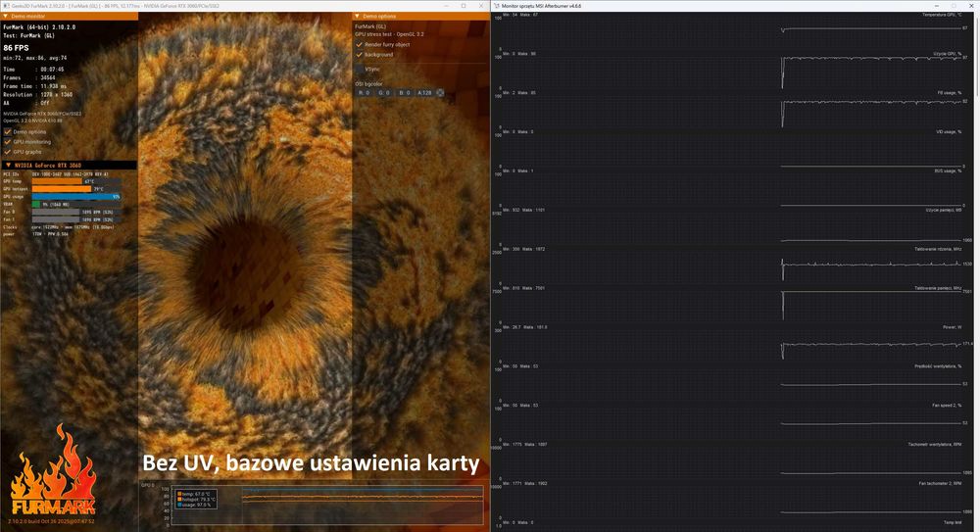Image resolution: width=980 pixels, height=532 pixels.
Task: Click the R:0 OSI bgcolor field
Action: coord(364,92)
